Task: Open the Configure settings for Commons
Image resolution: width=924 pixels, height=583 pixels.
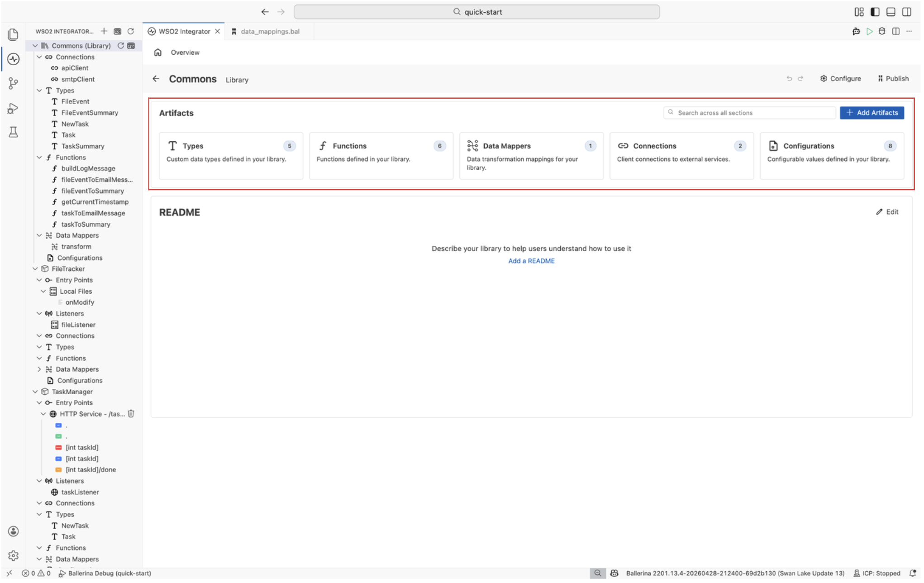Action: pos(841,79)
